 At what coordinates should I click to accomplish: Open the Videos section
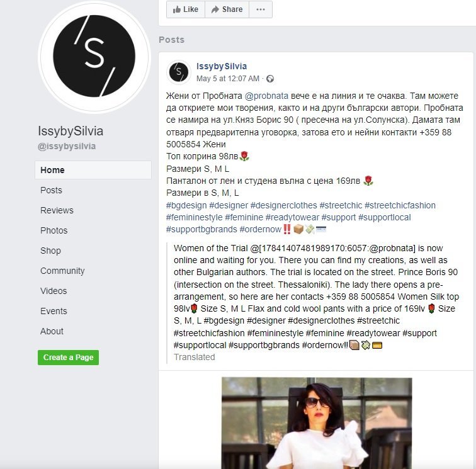point(54,291)
